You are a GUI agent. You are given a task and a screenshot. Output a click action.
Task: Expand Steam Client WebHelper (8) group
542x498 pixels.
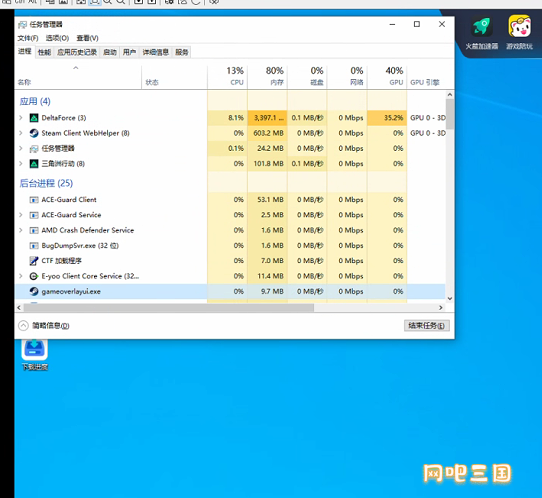click(x=21, y=133)
